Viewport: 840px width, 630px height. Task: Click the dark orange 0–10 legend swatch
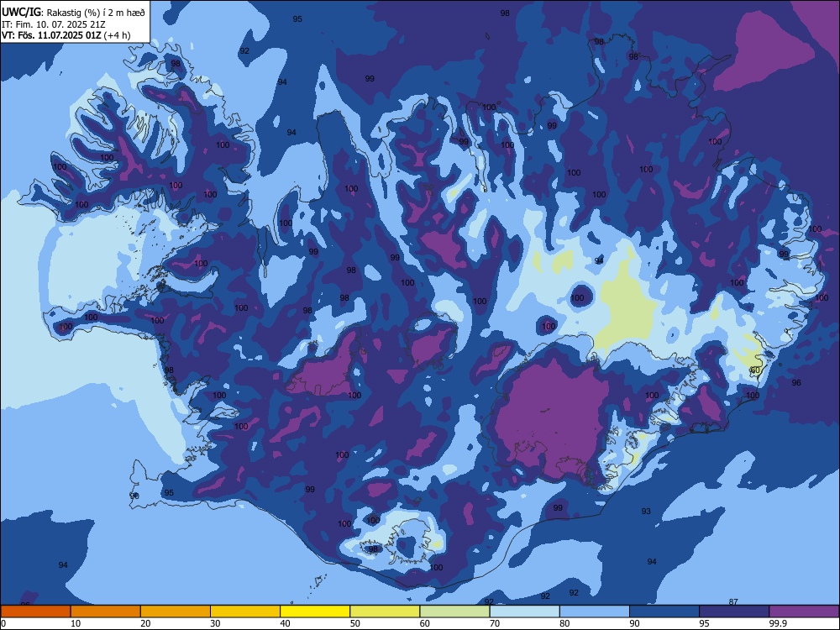pos(35,612)
